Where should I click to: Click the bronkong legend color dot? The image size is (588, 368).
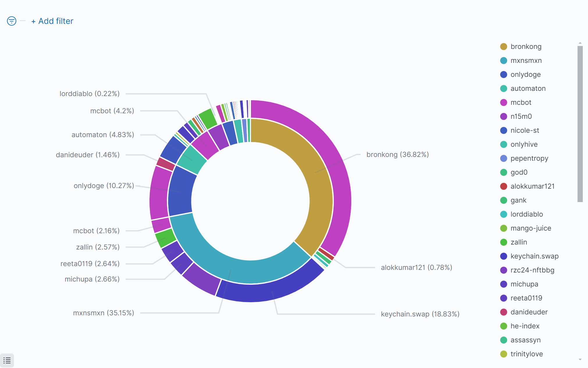point(504,47)
